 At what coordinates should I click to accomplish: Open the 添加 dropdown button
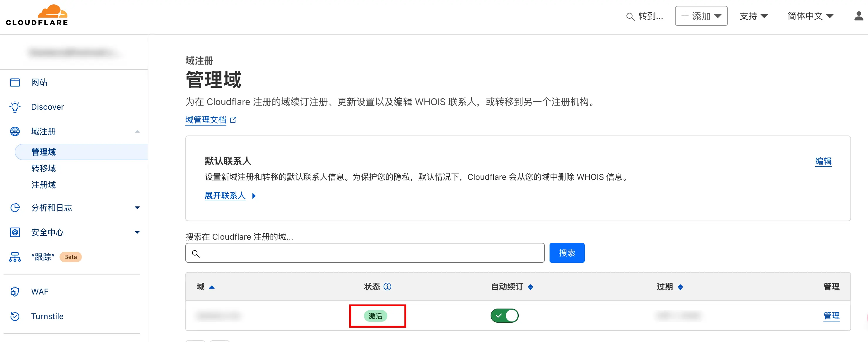(701, 16)
